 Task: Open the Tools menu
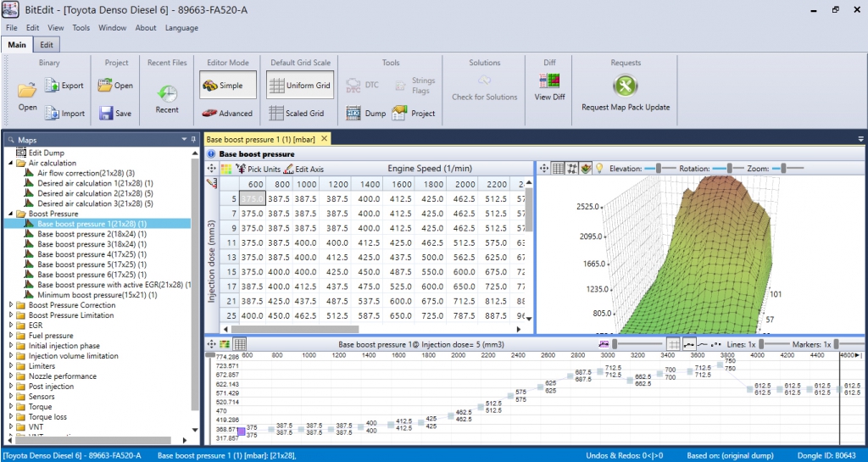[x=81, y=28]
